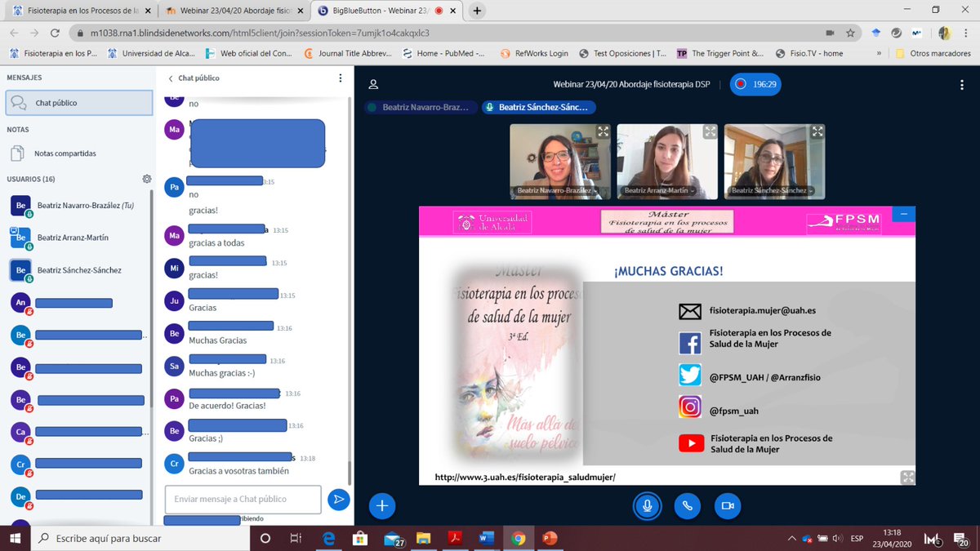Send the chat message with the paper plane

pyautogui.click(x=339, y=499)
